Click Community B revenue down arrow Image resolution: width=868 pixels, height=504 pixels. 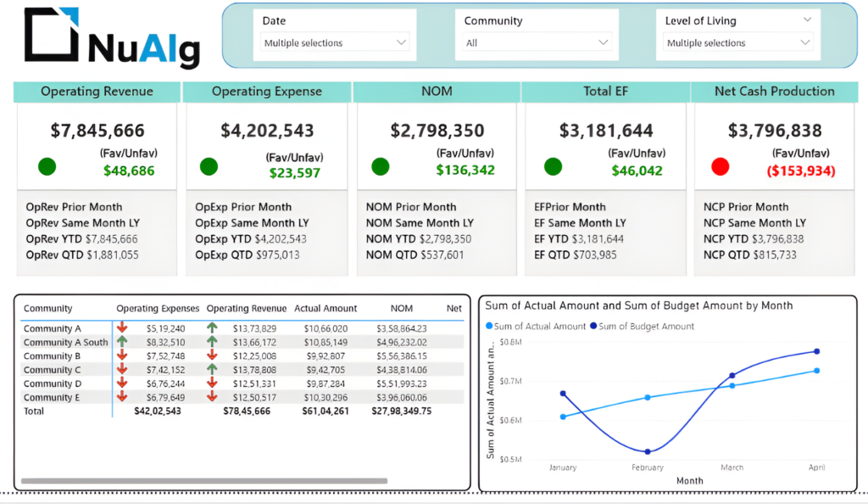[x=212, y=356]
